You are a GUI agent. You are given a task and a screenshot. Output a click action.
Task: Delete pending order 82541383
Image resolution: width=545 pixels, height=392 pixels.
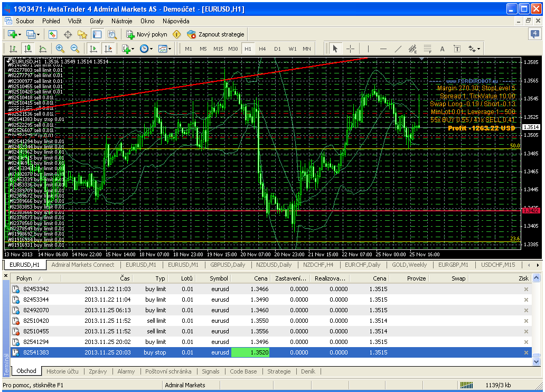[526, 352]
